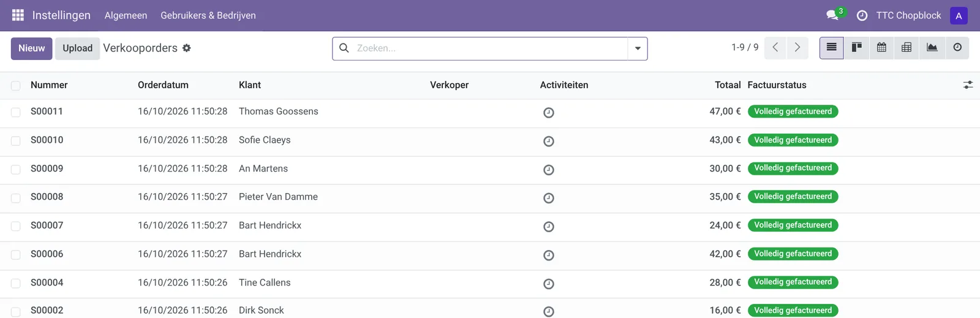Switch to graph view
This screenshot has width=980, height=318.
point(932,47)
